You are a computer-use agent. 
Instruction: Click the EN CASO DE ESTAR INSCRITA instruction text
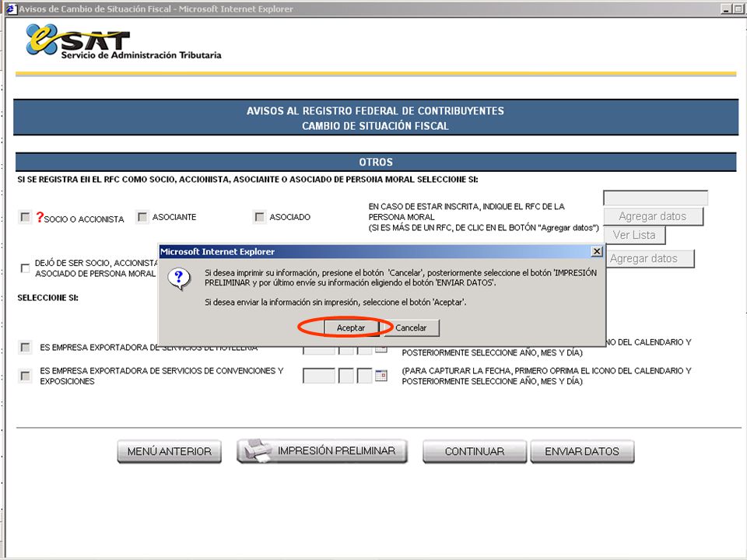[x=483, y=217]
